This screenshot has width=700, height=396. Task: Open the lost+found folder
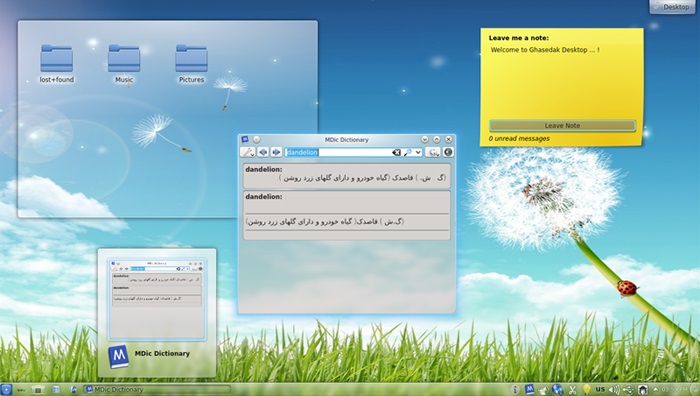[57, 64]
